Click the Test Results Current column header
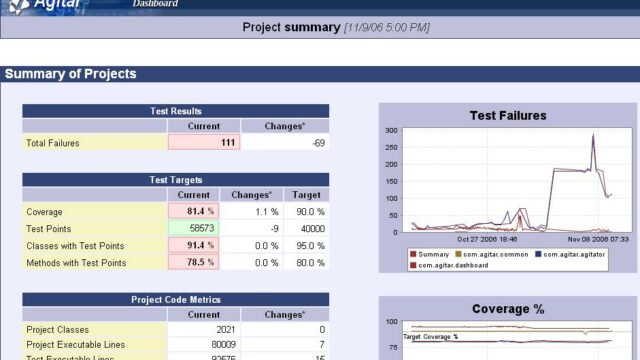The height and width of the screenshot is (360, 640). coord(204,126)
